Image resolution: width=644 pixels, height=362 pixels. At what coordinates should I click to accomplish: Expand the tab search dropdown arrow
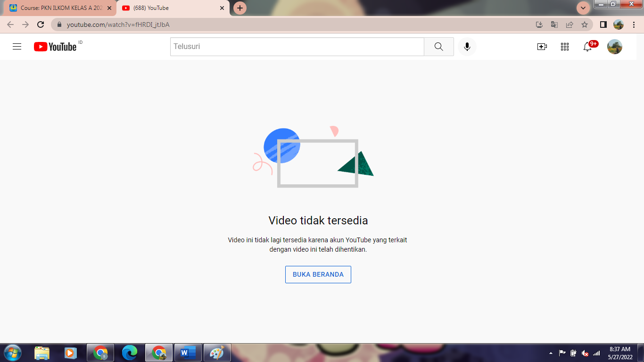tap(583, 8)
